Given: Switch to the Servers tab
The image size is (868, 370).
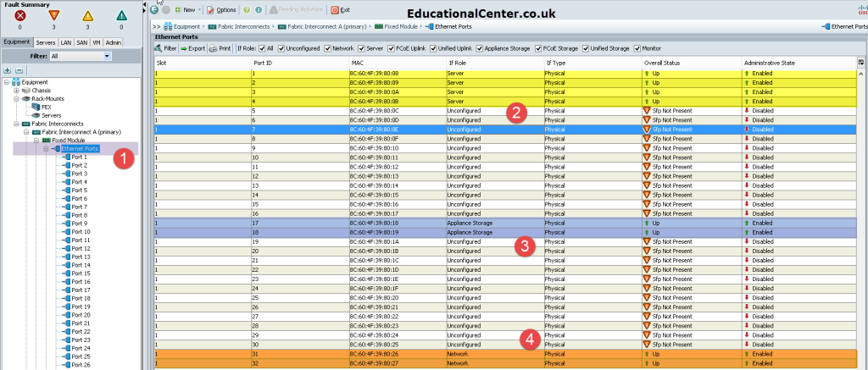Looking at the screenshot, I should point(46,42).
